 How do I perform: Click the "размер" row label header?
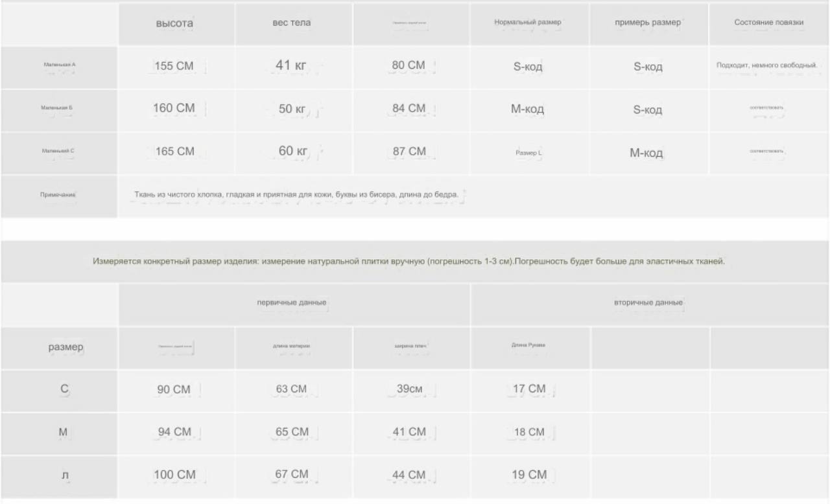tap(66, 347)
